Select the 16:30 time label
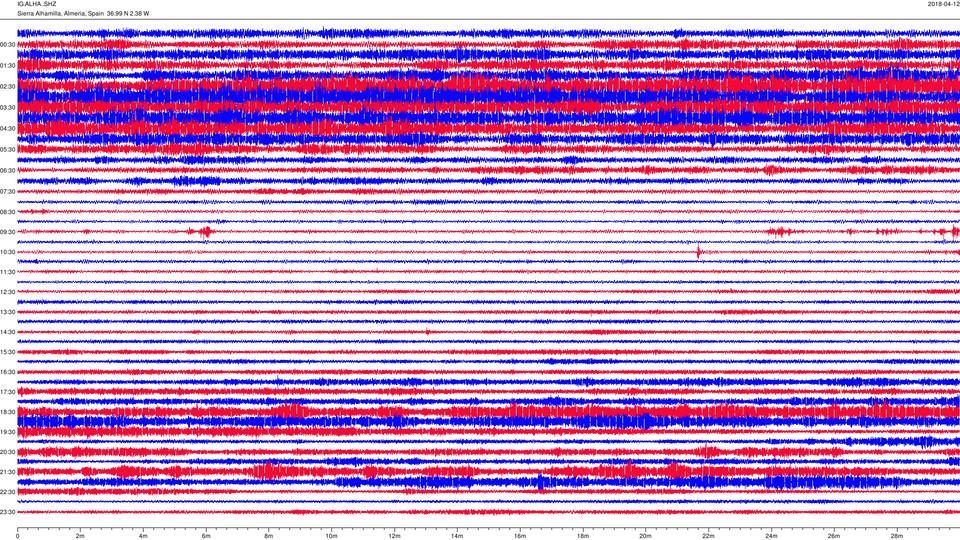The height and width of the screenshot is (540, 960). 7,372
